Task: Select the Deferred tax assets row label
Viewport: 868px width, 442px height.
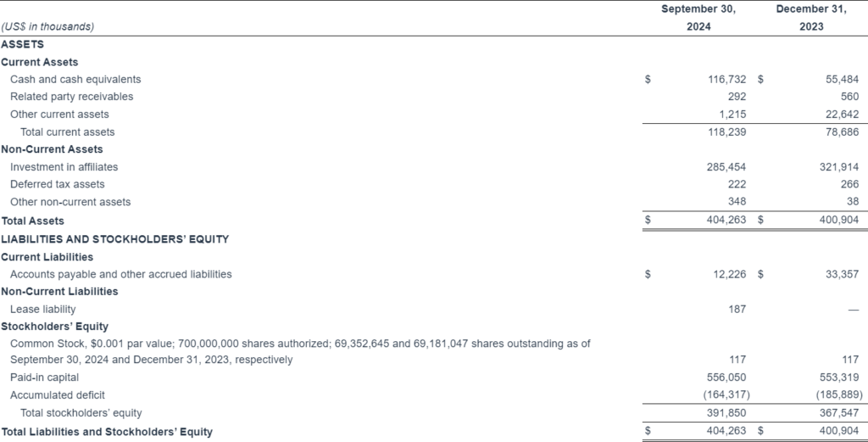Action: pyautogui.click(x=58, y=184)
